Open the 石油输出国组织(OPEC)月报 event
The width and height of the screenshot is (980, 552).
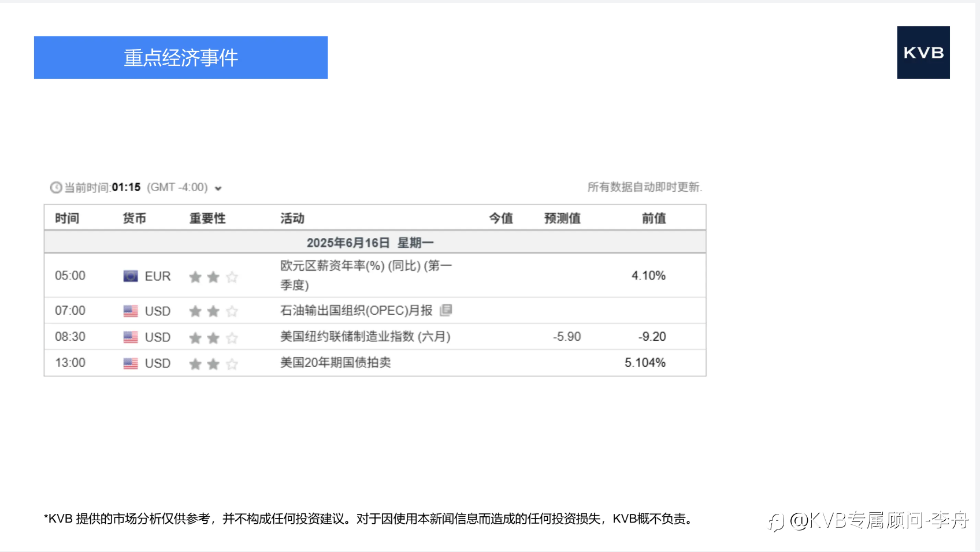point(357,311)
